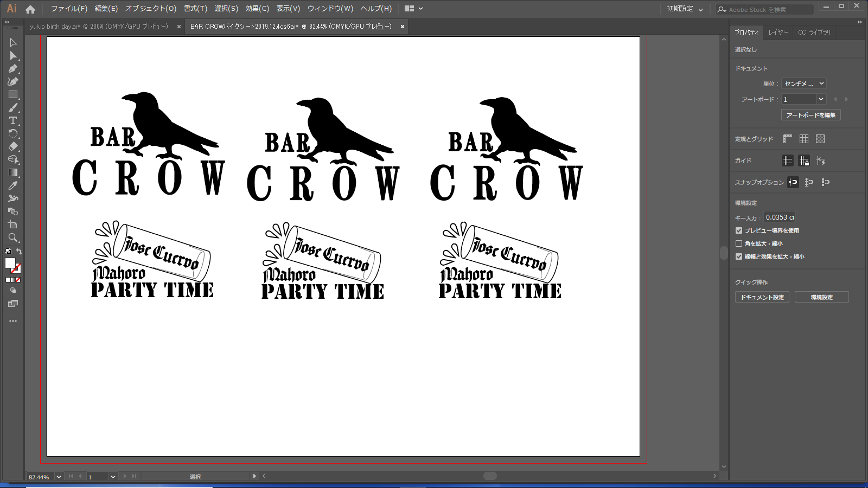The width and height of the screenshot is (868, 488).
Task: Select the Gradient tool
Action: (13, 173)
